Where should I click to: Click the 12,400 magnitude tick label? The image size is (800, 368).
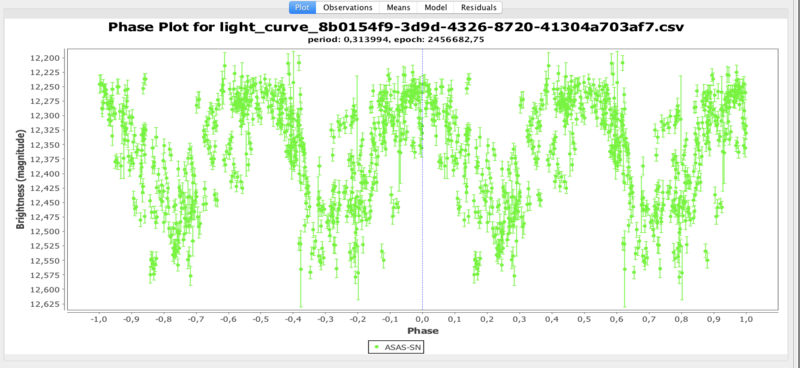tap(46, 174)
